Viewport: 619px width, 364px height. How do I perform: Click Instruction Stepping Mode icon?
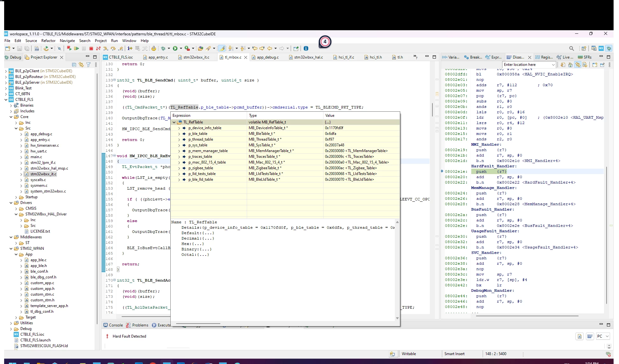point(130,48)
